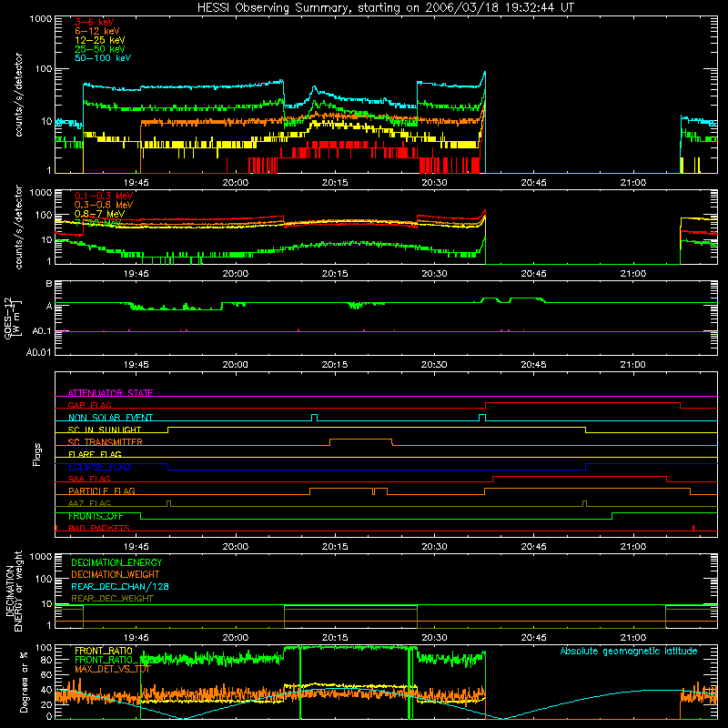728x728 pixels.
Task: Click the SC_TRANSMITTER raised segment near 20:15
Action: 360,440
